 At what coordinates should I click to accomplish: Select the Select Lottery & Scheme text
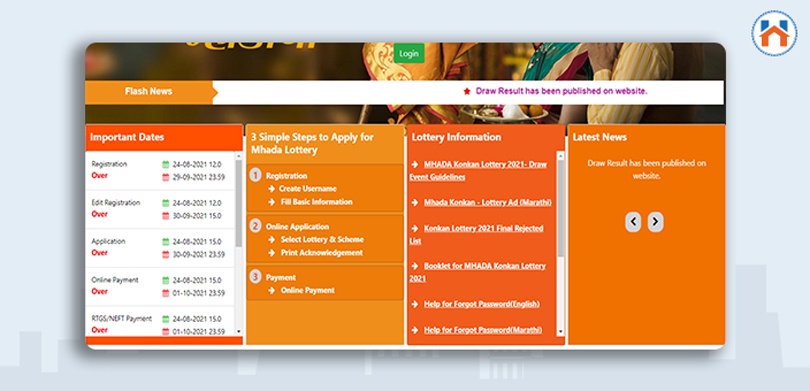point(322,240)
